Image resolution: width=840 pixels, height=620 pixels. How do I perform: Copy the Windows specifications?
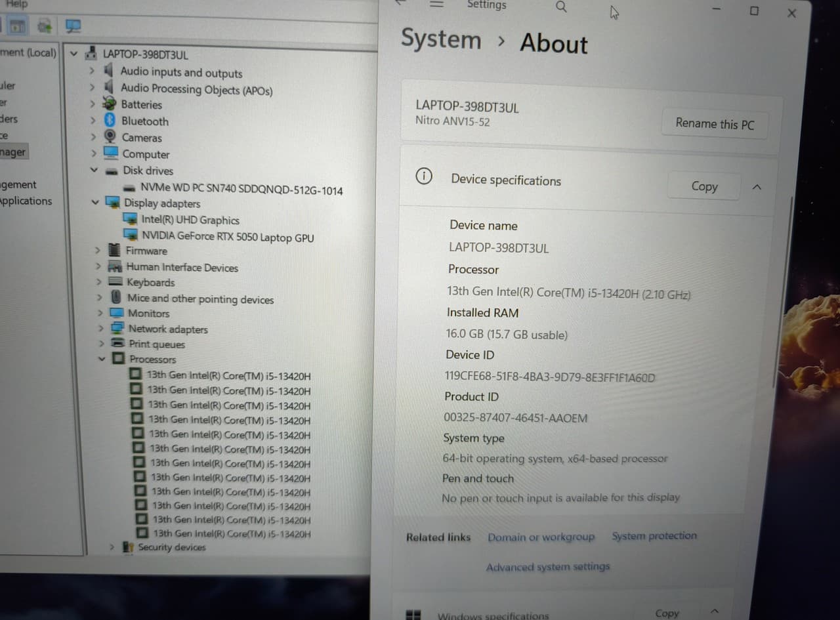tap(667, 612)
